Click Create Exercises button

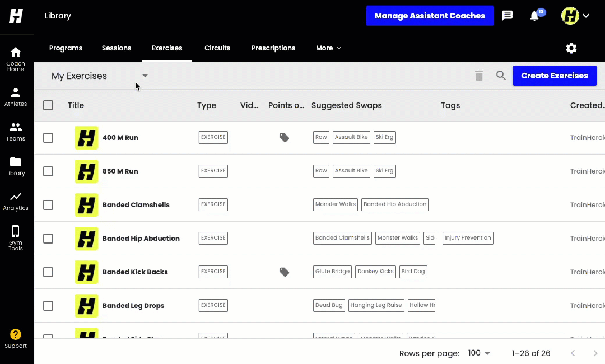(555, 76)
